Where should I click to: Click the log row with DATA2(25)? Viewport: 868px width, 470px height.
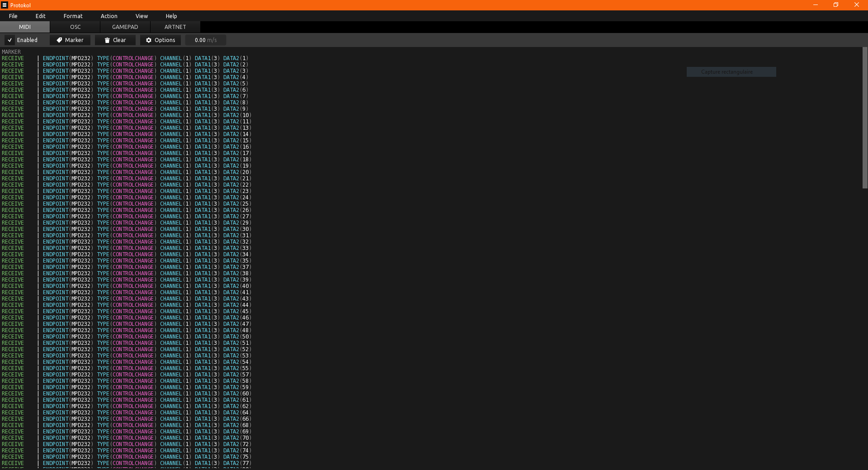pyautogui.click(x=127, y=204)
